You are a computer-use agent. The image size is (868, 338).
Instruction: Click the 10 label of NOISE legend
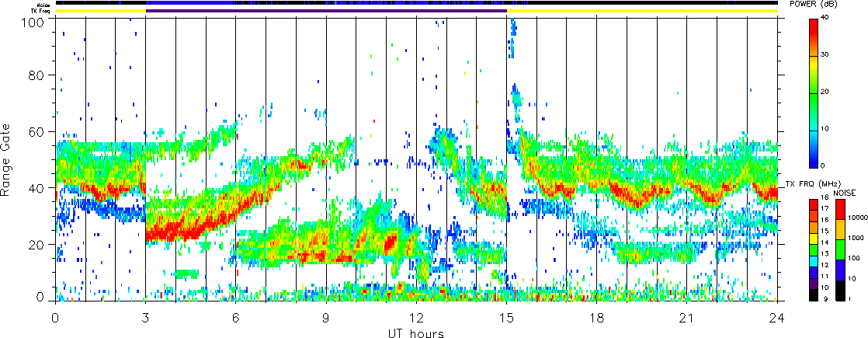click(x=853, y=278)
